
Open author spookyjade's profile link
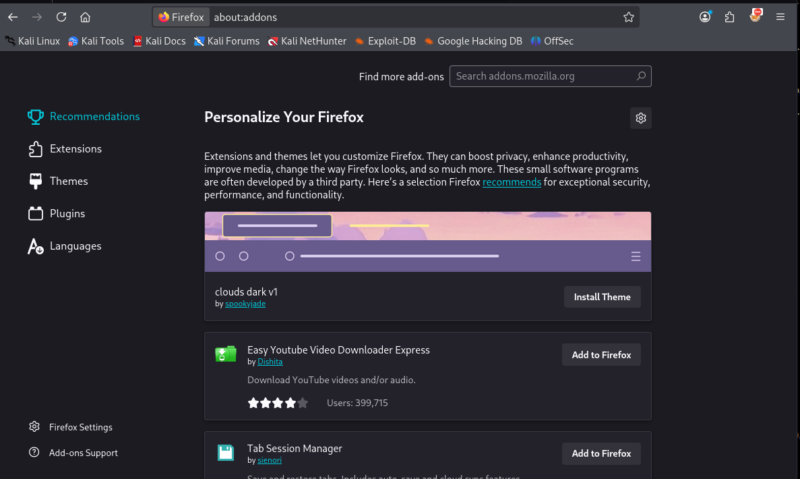(245, 304)
